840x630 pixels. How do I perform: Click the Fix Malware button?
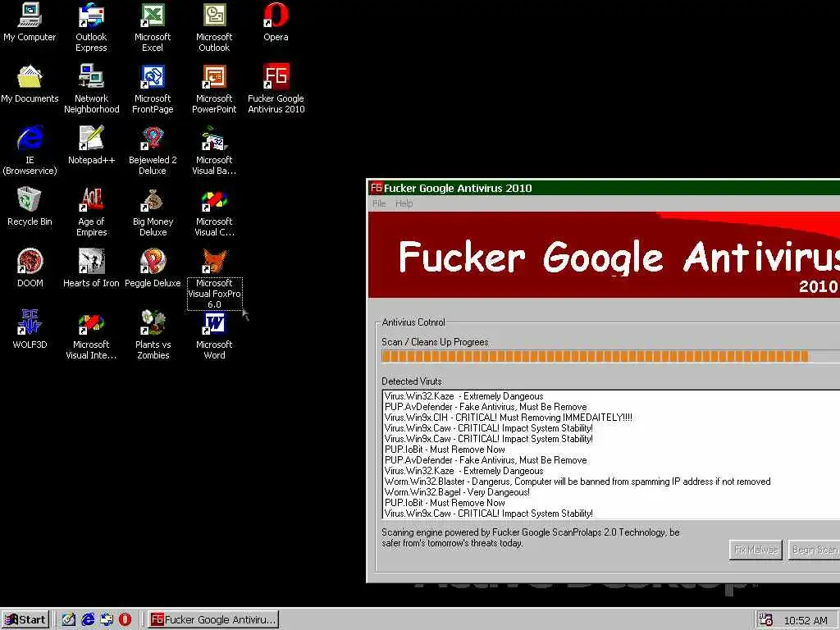coord(756,550)
